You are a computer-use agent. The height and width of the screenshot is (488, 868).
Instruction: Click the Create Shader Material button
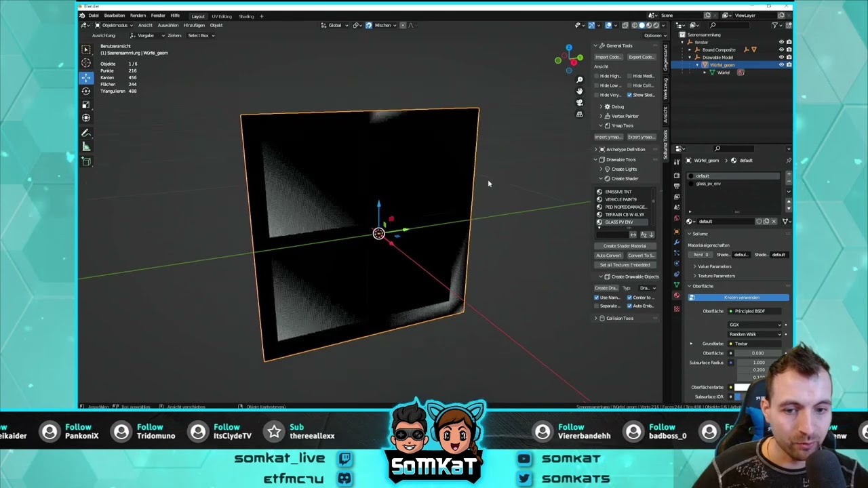[x=625, y=246]
